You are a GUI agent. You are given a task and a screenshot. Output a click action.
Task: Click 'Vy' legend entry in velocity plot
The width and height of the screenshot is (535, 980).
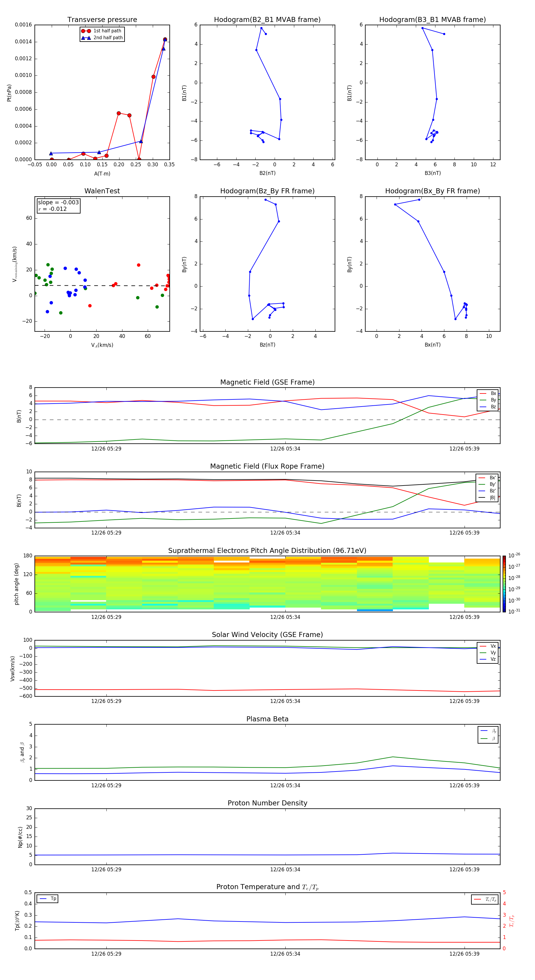click(488, 652)
